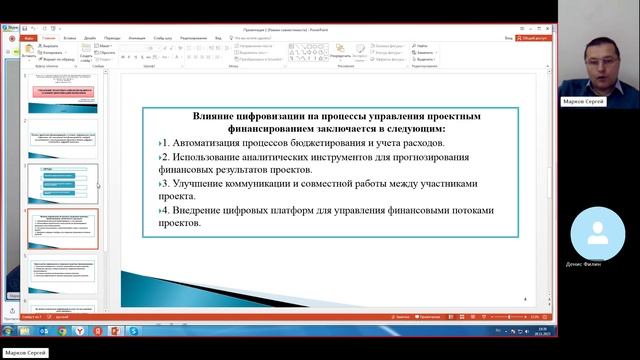The image size is (640, 360).
Task: Open the Заливка фигуры dropdown
Action: pos(387,46)
